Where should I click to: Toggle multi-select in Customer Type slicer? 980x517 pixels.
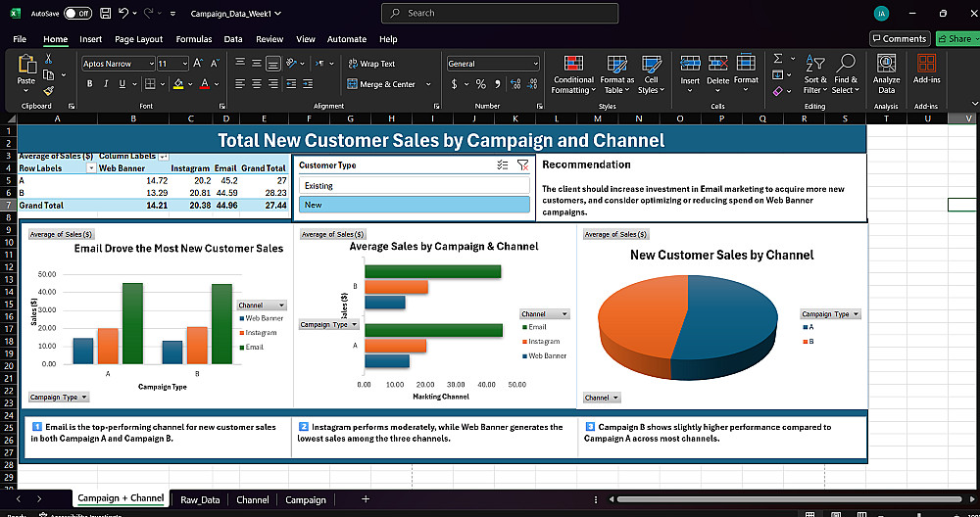(x=502, y=165)
